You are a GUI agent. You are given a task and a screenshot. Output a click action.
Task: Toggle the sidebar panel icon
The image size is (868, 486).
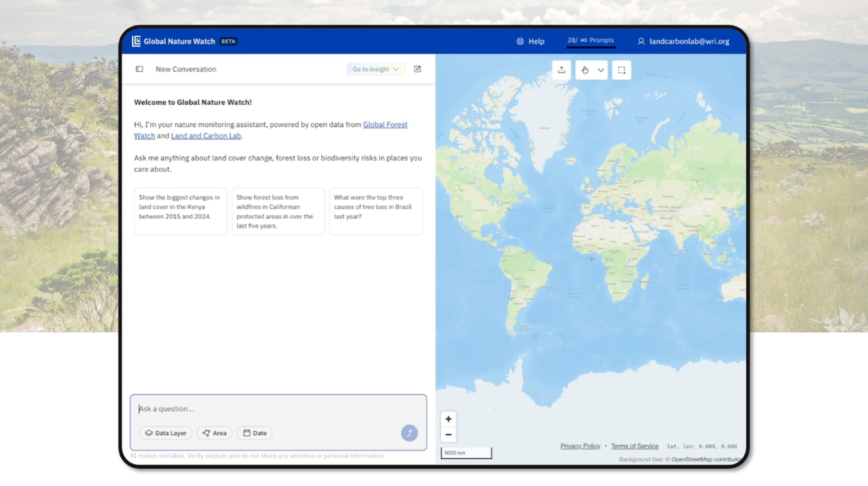(139, 69)
